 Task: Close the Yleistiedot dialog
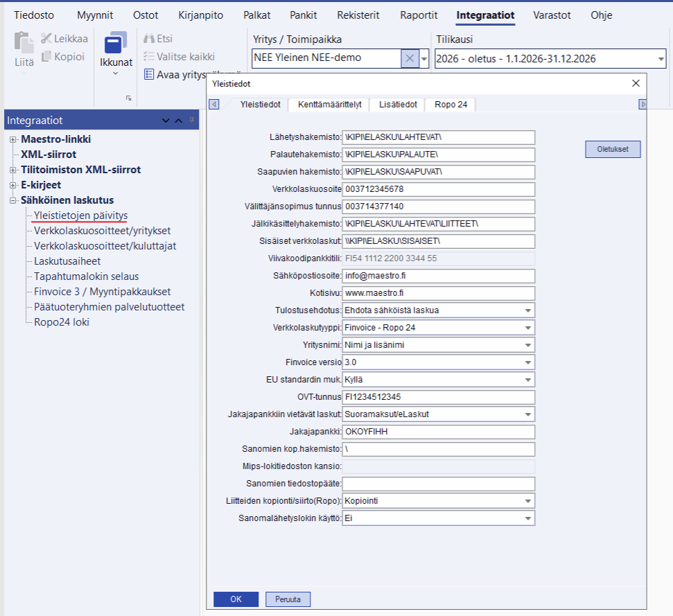click(x=636, y=83)
